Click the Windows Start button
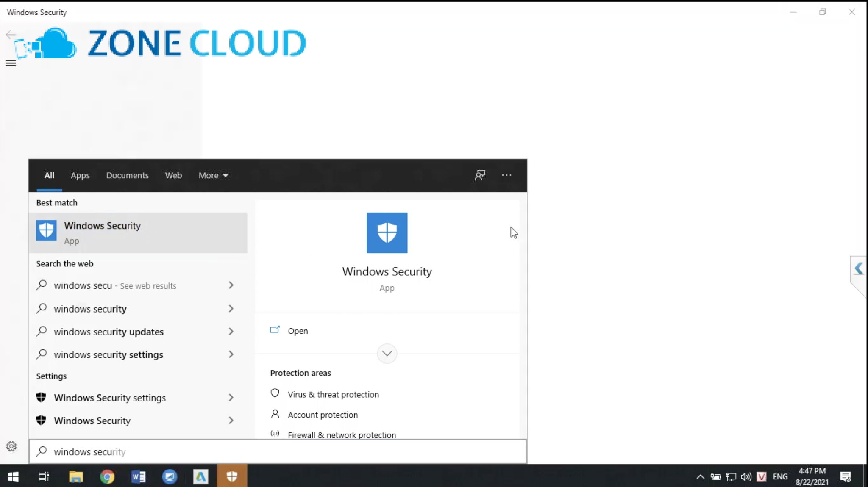This screenshot has height=487, width=868. pos(13,476)
